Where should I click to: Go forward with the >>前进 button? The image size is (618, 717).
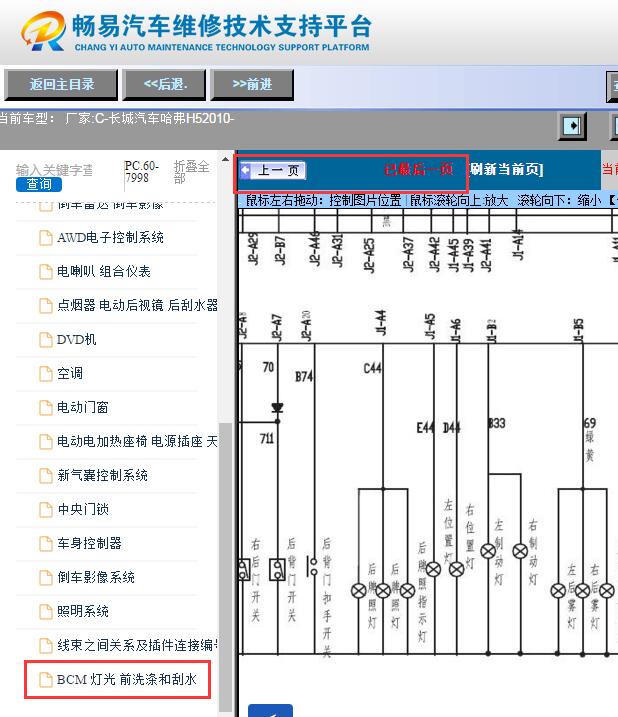pyautogui.click(x=252, y=85)
